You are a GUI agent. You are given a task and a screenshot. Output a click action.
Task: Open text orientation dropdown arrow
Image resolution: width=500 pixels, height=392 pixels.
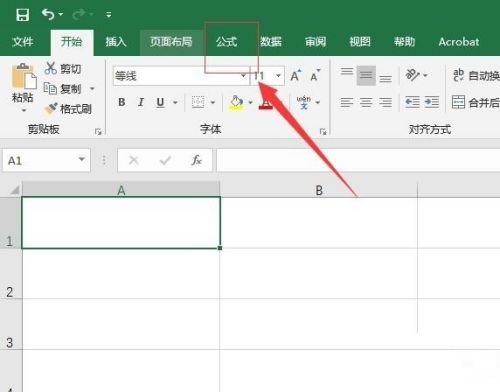point(425,76)
